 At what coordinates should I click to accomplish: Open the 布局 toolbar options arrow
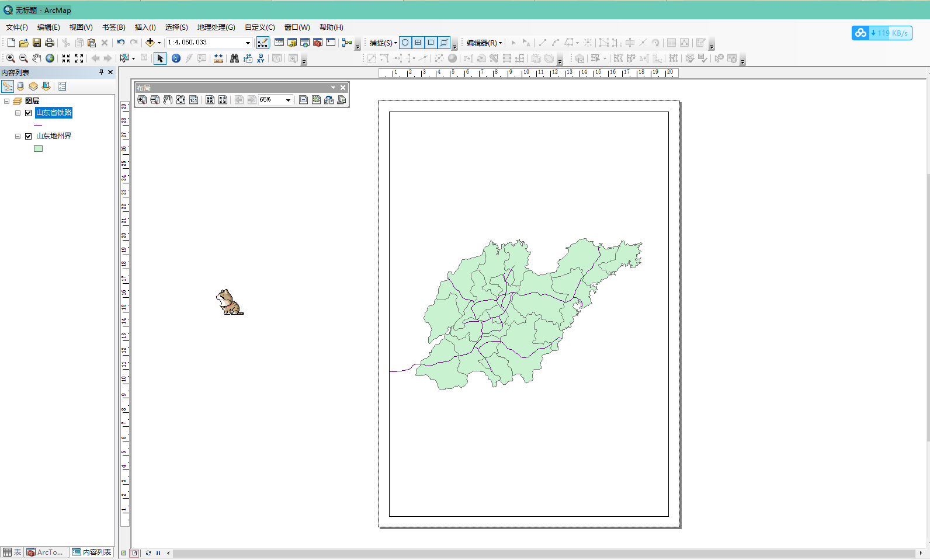[x=333, y=88]
